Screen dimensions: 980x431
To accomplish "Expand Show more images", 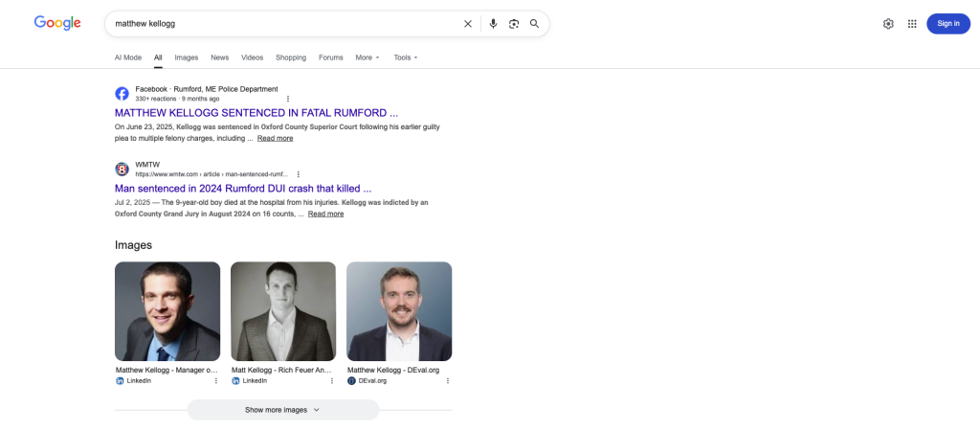I will pyautogui.click(x=283, y=410).
